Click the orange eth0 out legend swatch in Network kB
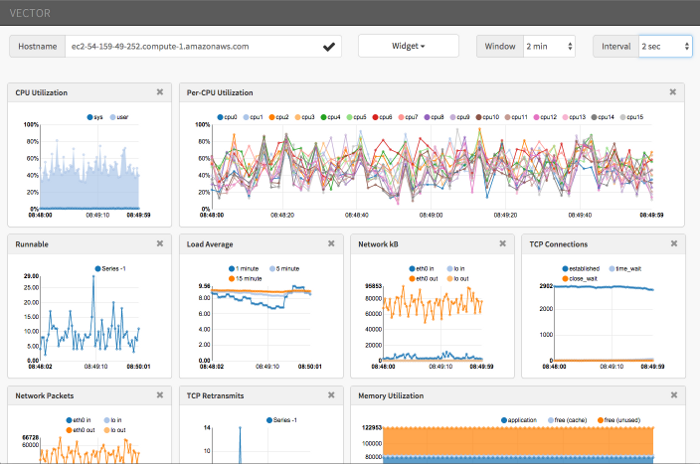The image size is (700, 464). [x=415, y=278]
